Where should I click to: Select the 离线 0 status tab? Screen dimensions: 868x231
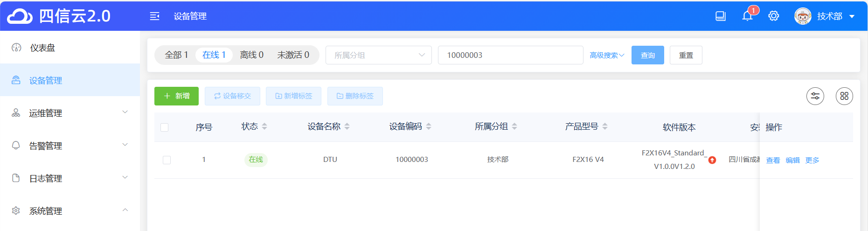tap(251, 55)
